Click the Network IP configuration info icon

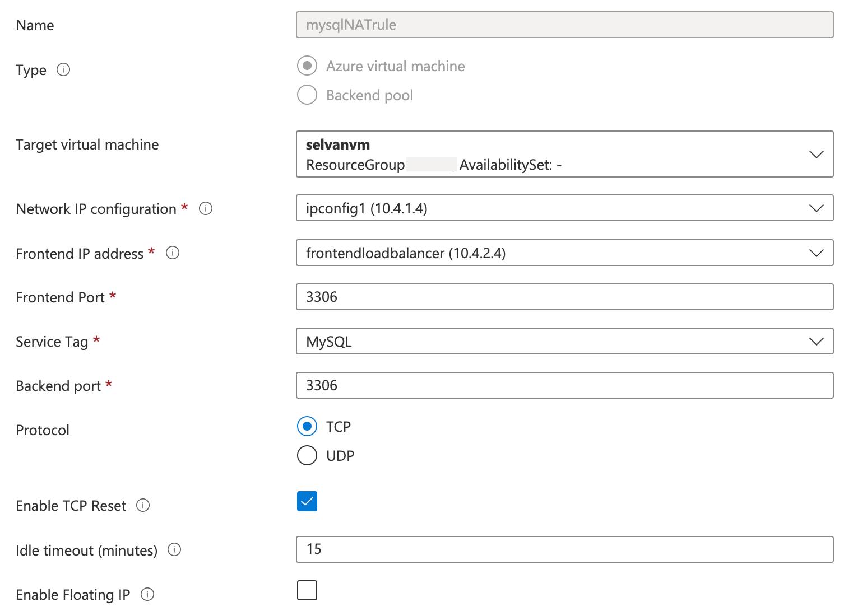click(206, 208)
